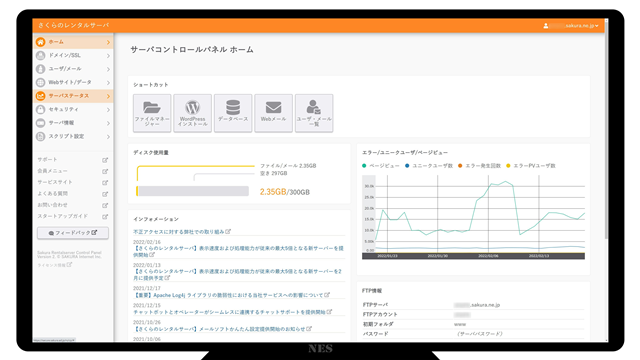640x360 pixels.
Task: Click the さくらのレンタルサーバ header logo
Action: 73,25
